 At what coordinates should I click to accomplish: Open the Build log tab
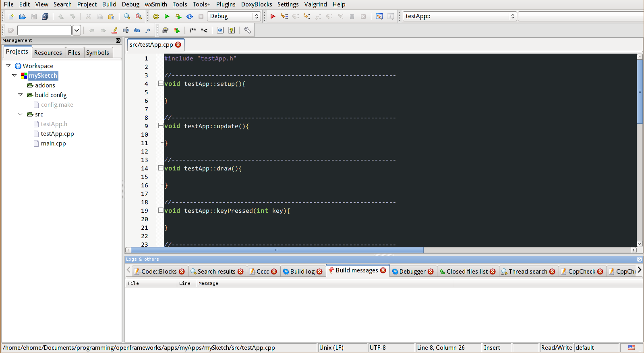click(x=302, y=272)
